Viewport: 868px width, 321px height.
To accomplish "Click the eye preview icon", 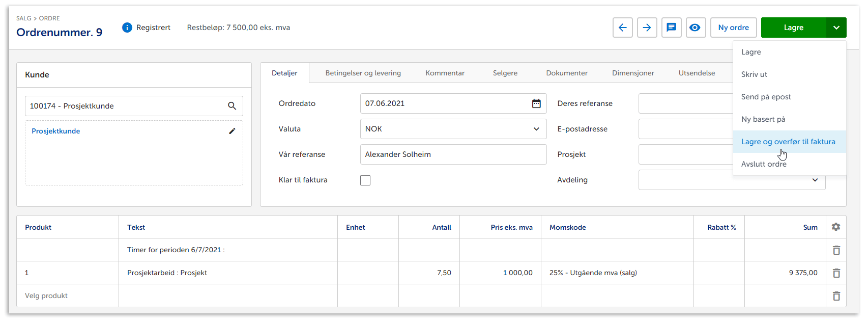I will (695, 28).
